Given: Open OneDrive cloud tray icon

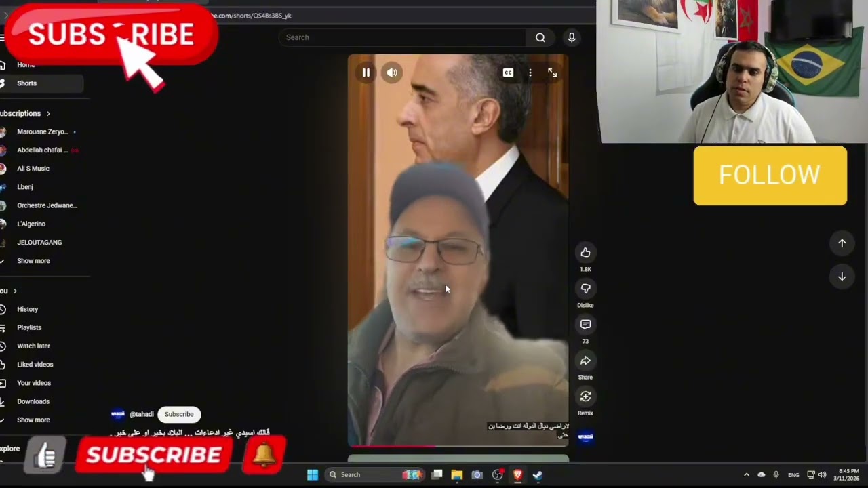Looking at the screenshot, I should click(x=762, y=474).
